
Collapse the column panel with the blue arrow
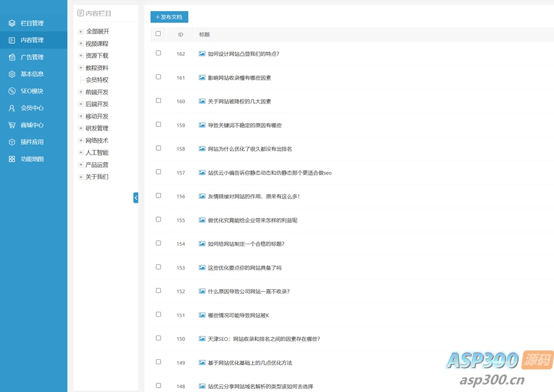(x=136, y=198)
